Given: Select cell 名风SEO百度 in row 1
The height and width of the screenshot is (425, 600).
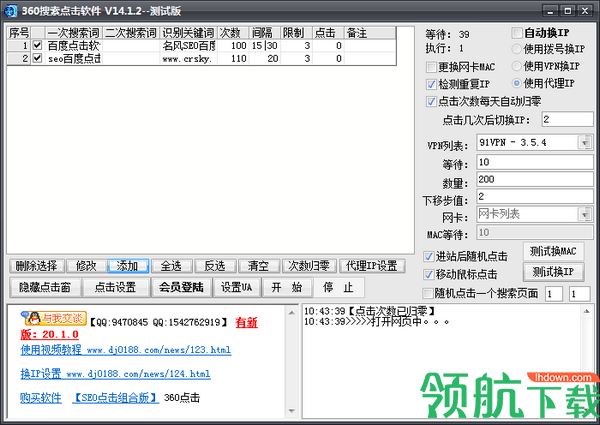Looking at the screenshot, I should pos(188,46).
